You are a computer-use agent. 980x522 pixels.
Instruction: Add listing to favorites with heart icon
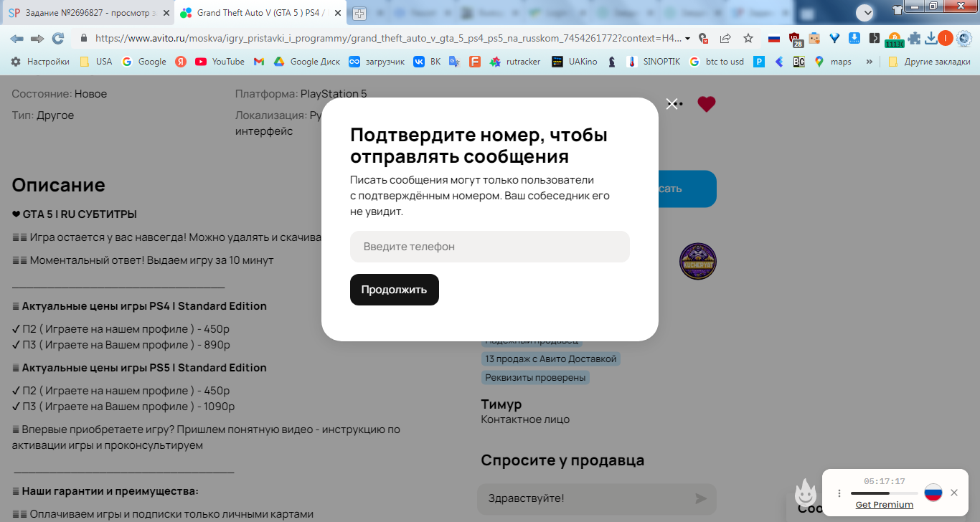coord(707,104)
